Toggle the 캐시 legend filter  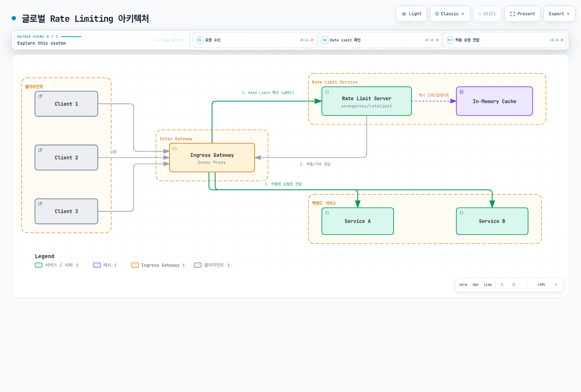[106, 265]
